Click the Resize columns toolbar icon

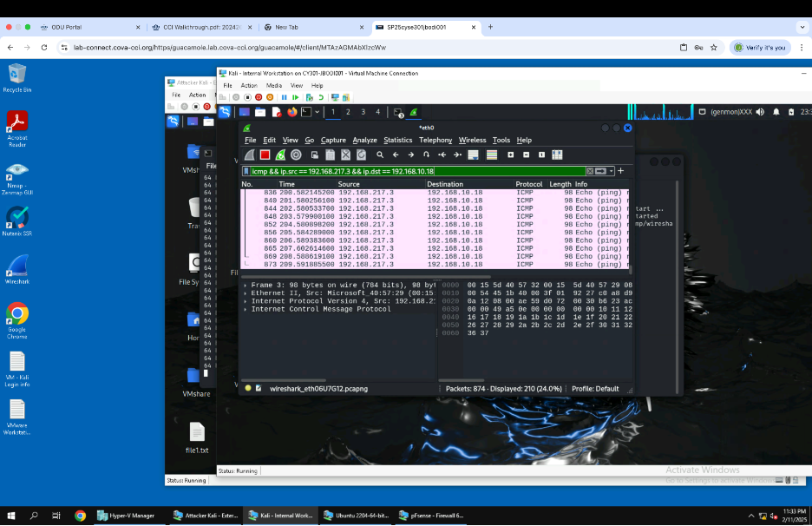point(556,155)
